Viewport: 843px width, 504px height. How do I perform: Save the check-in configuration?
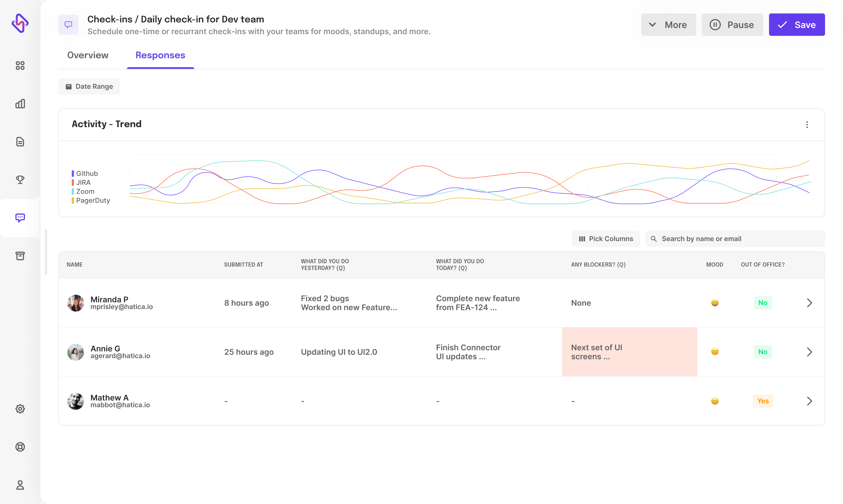[797, 24]
